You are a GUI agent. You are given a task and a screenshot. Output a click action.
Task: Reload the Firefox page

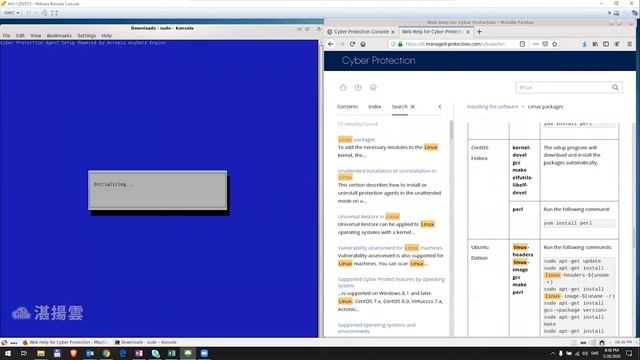tap(352, 44)
